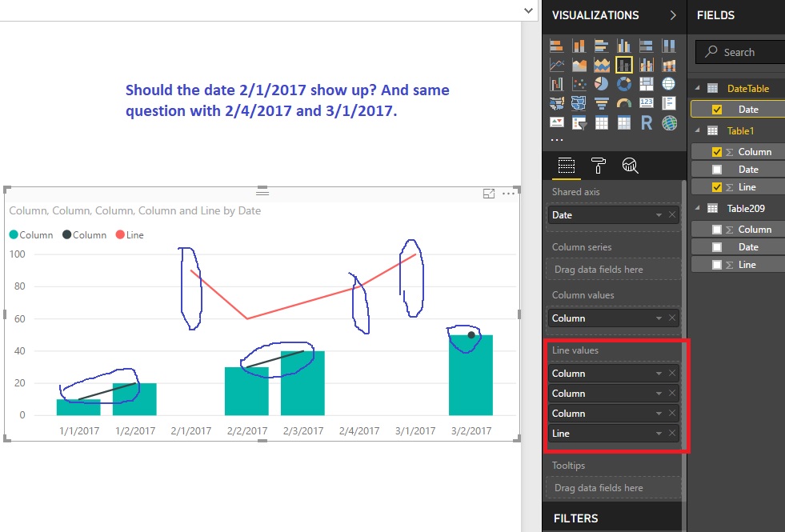785x532 pixels.
Task: Click the dark Column legend item
Action: pyautogui.click(x=85, y=234)
